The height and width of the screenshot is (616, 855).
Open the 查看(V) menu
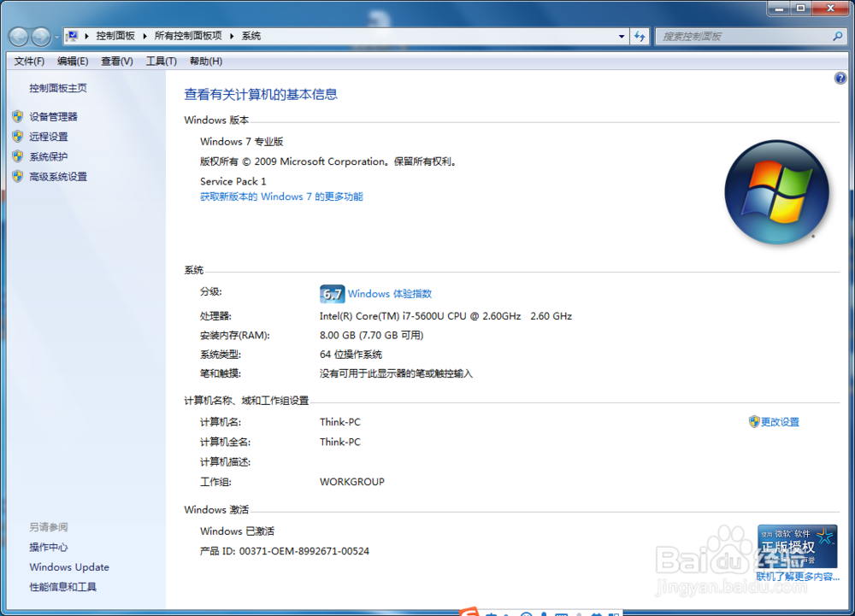(116, 61)
